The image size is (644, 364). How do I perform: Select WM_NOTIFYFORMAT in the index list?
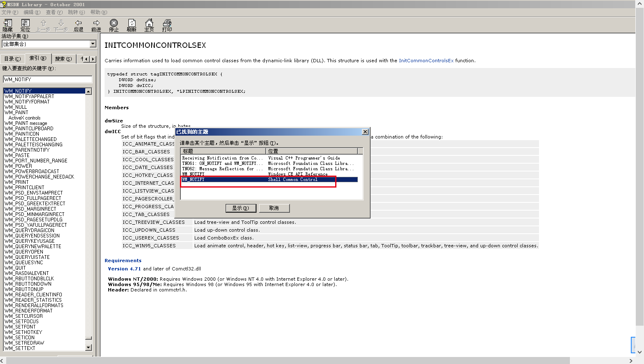pyautogui.click(x=27, y=102)
